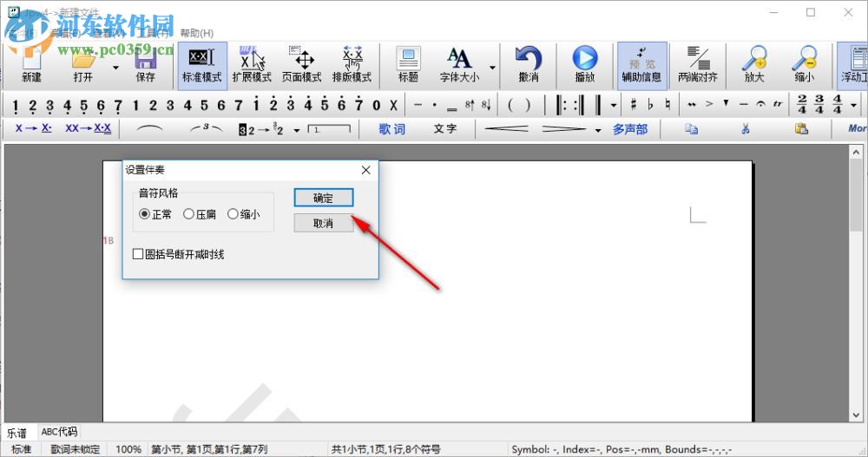Insert the slur arc symbol

149,129
